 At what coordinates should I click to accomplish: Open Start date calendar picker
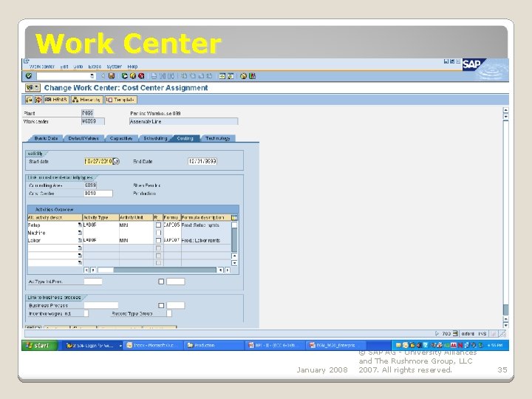tap(116, 162)
